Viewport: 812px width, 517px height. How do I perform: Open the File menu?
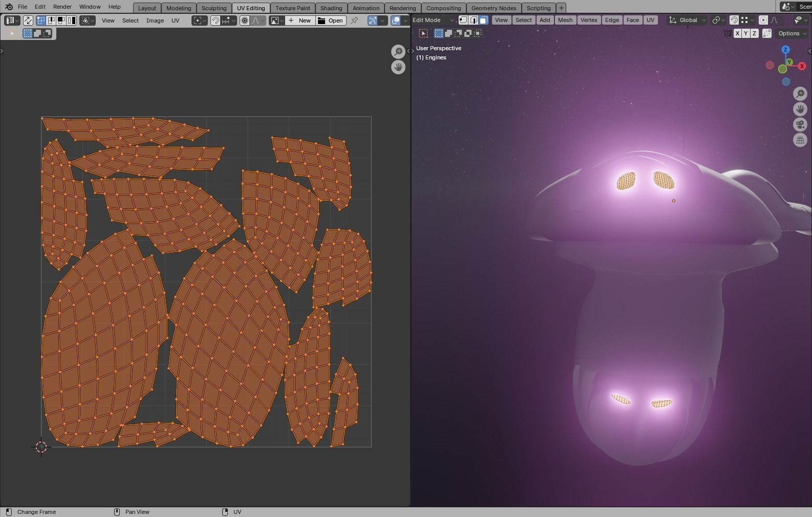(x=23, y=7)
